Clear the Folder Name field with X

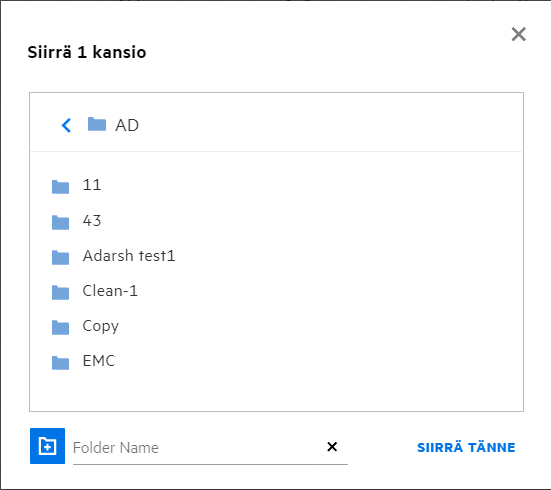(332, 447)
